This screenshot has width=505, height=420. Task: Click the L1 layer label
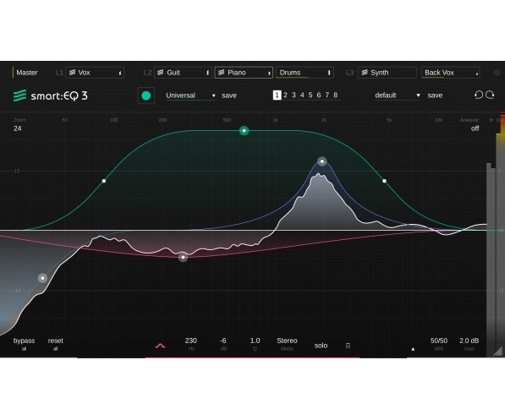(59, 73)
